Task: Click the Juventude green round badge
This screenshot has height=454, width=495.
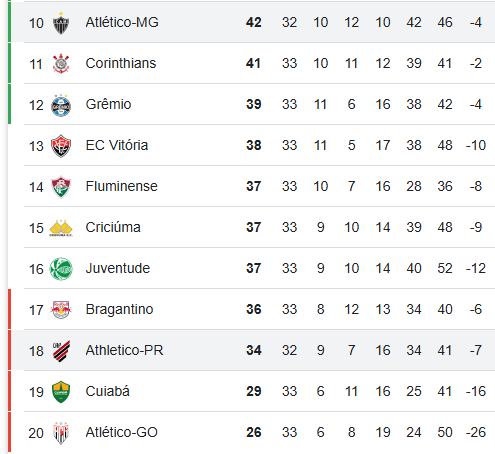Action: point(61,269)
